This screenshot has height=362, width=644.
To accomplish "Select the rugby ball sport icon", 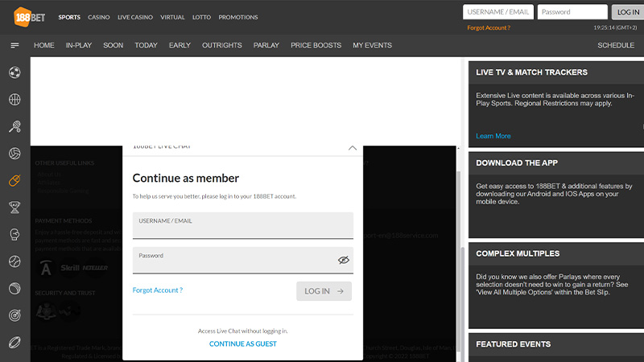I will [14, 342].
